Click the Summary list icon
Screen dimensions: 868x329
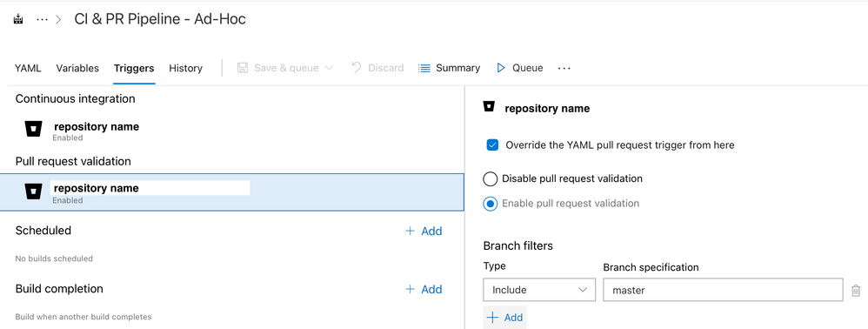pos(424,68)
